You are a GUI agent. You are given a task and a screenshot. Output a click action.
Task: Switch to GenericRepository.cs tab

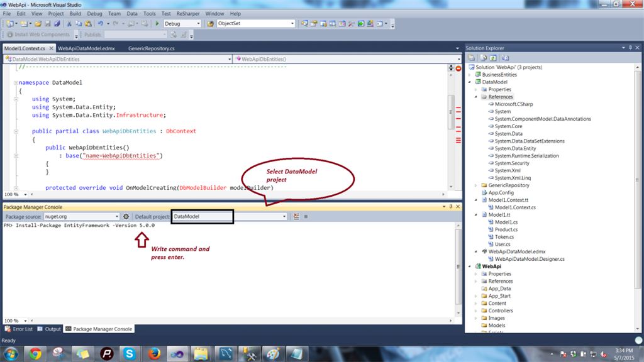[x=151, y=48]
